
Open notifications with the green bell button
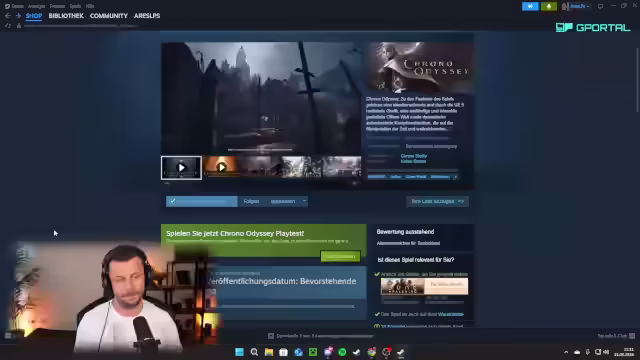click(x=549, y=6)
